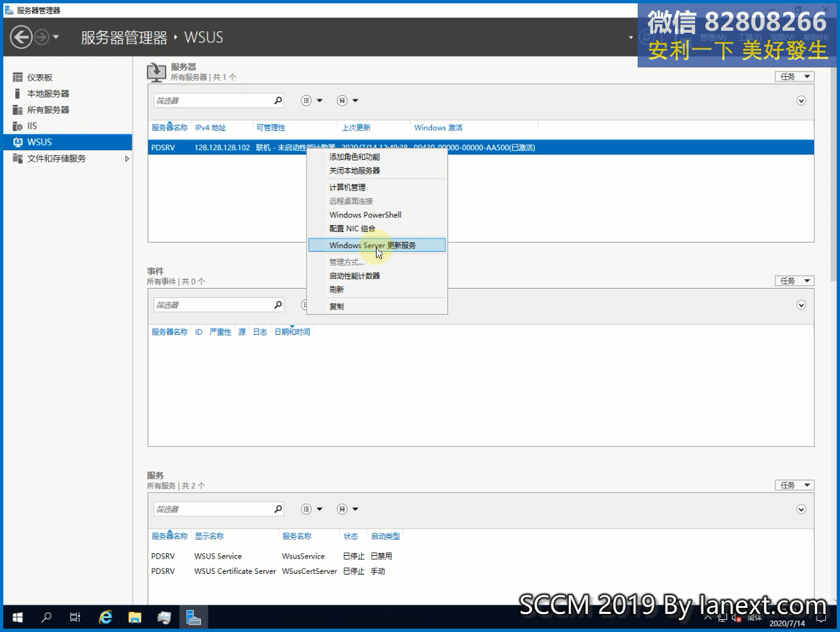Launch Windows PowerShell from the context menu

coord(377,215)
